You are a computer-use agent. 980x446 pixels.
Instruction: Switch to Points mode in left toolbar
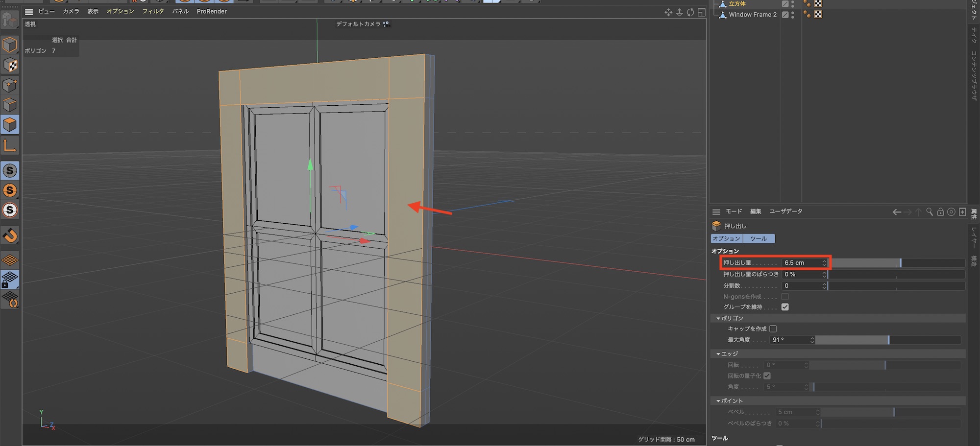[10, 86]
